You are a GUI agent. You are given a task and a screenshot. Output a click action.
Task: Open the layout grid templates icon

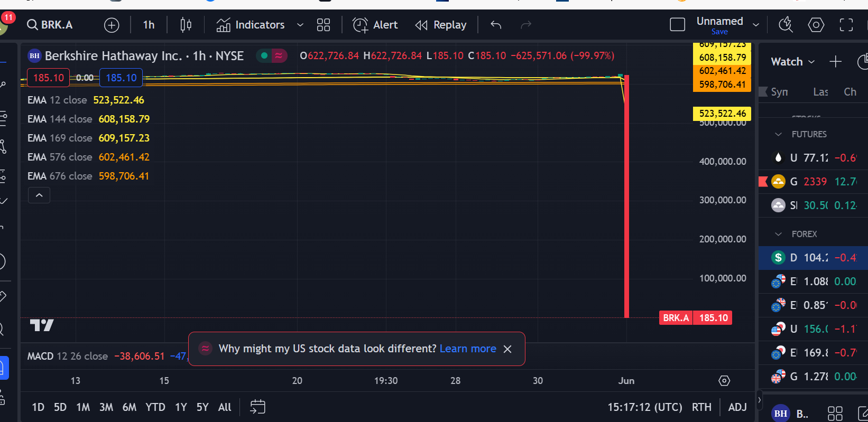coord(323,25)
